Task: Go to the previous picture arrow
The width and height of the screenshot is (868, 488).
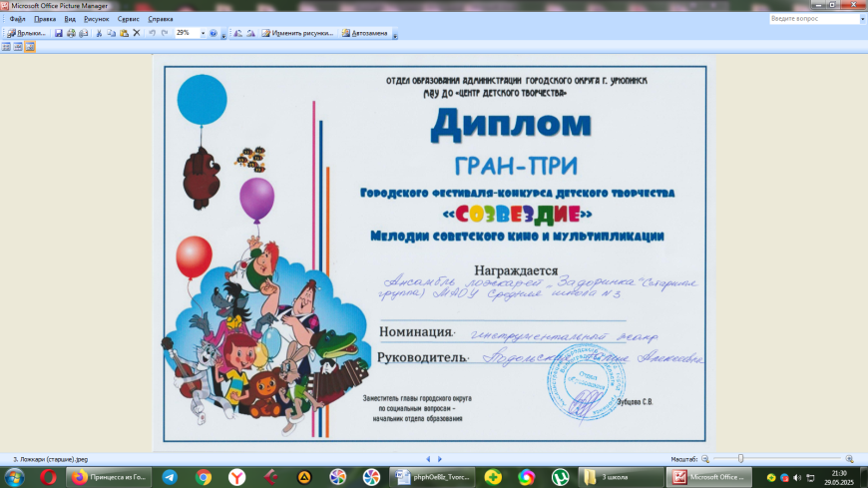Action: pyautogui.click(x=428, y=459)
